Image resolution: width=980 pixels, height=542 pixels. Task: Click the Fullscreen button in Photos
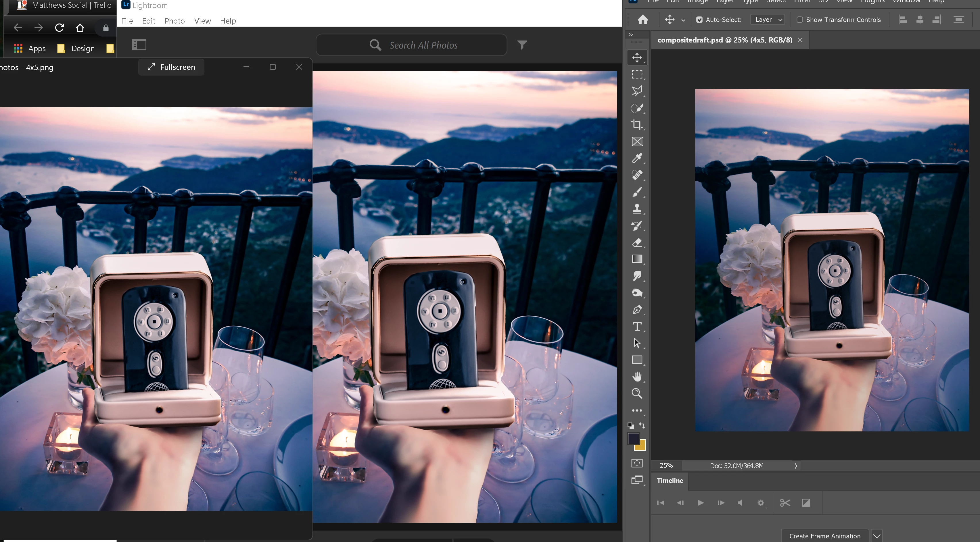pos(171,67)
